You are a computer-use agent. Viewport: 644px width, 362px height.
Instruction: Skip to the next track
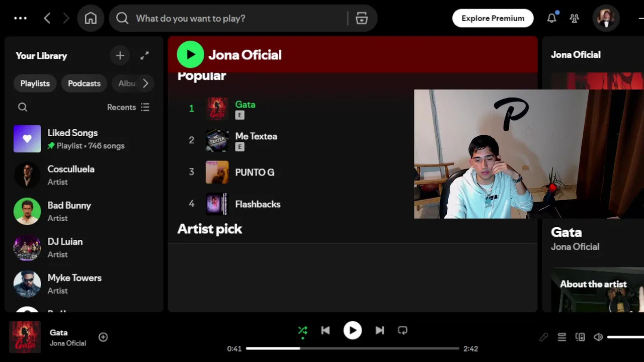pos(379,330)
